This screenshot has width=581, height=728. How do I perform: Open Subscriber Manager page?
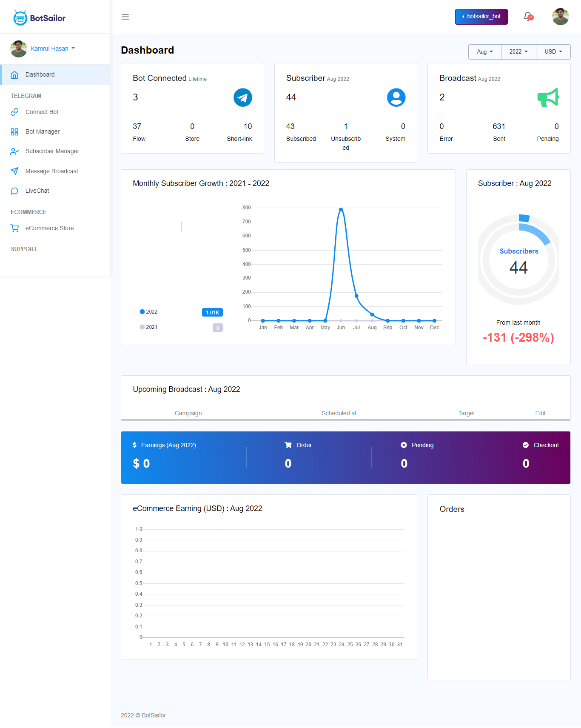coord(52,151)
